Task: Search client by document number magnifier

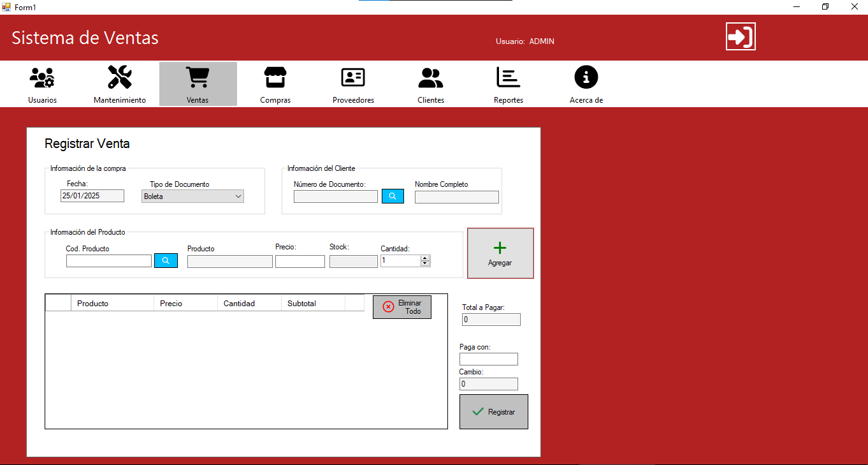Action: click(x=393, y=196)
